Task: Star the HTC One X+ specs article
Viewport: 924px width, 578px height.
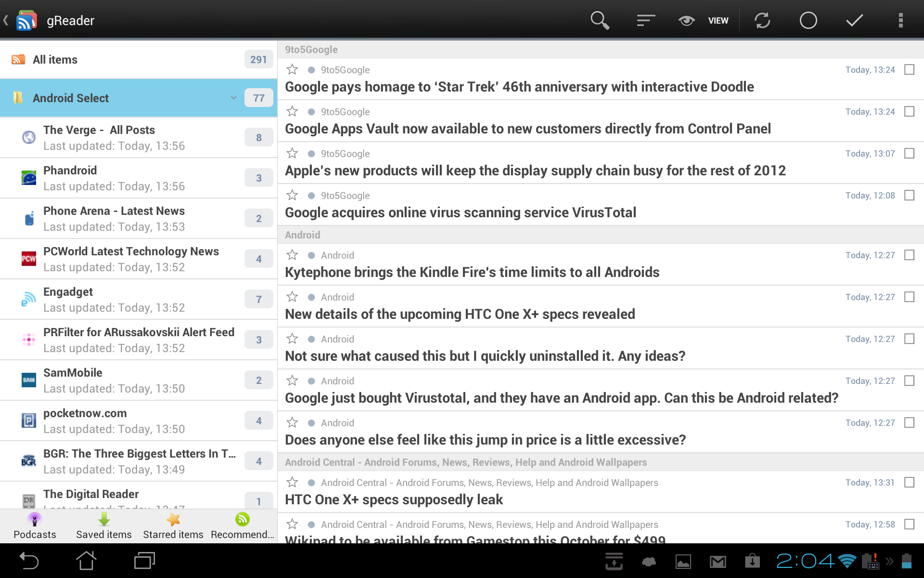Action: tap(292, 482)
